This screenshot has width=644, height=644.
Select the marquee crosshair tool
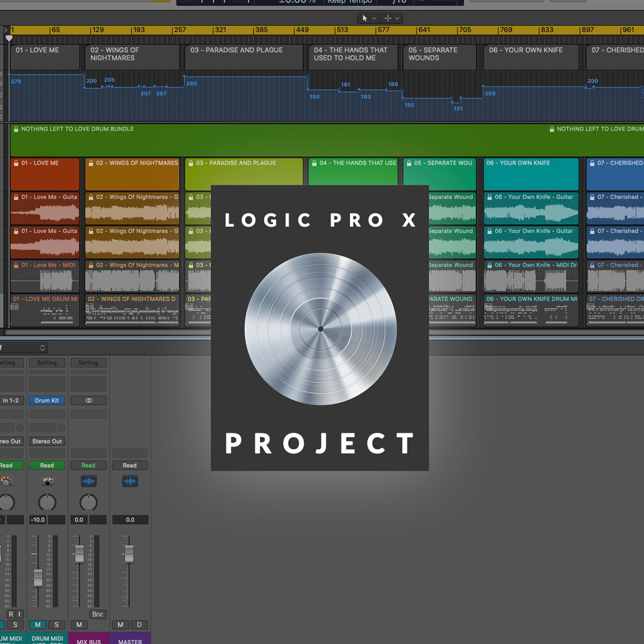click(x=388, y=18)
